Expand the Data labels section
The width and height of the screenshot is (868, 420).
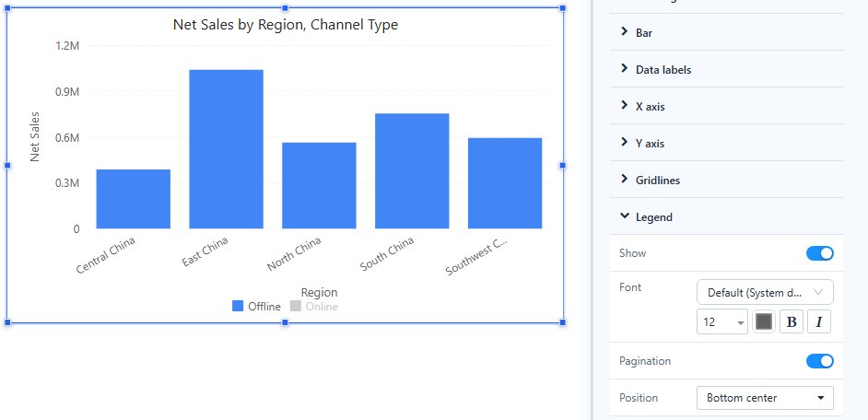coord(726,69)
